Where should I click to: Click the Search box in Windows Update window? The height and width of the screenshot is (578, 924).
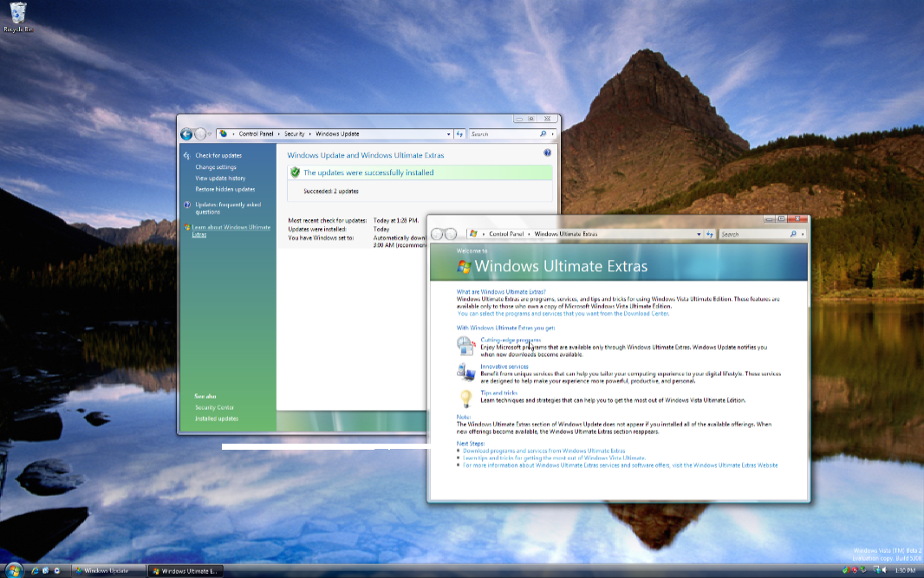pos(503,134)
